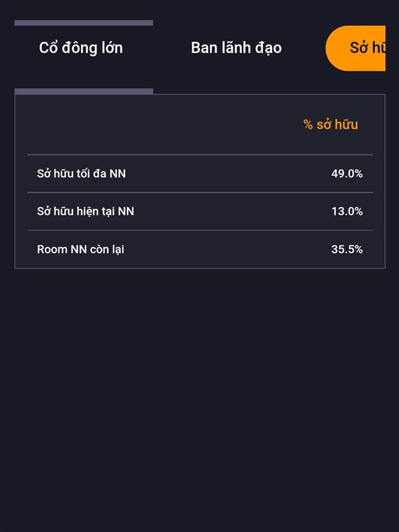The width and height of the screenshot is (399, 532).
Task: Click the divider between 49.0% and 13.0% rows
Action: click(x=200, y=192)
